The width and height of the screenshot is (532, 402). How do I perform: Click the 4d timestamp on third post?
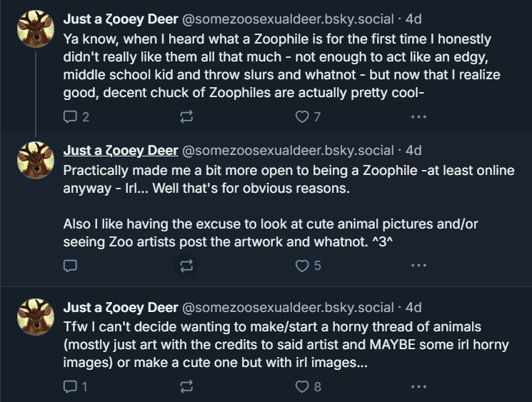click(x=413, y=308)
